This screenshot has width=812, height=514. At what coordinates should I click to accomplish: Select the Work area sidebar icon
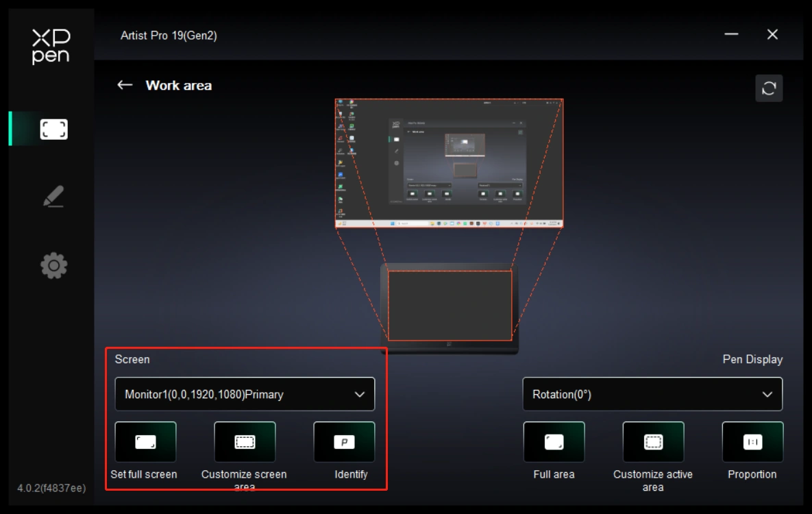53,129
